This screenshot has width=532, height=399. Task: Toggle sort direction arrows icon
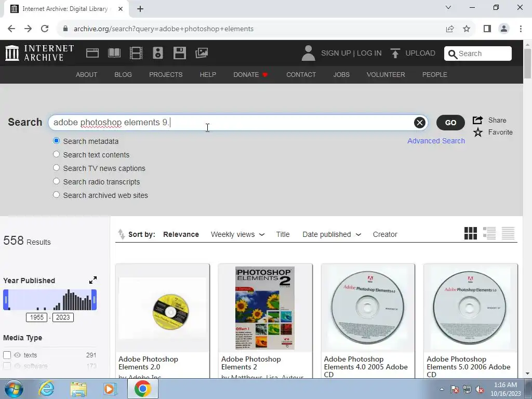121,234
